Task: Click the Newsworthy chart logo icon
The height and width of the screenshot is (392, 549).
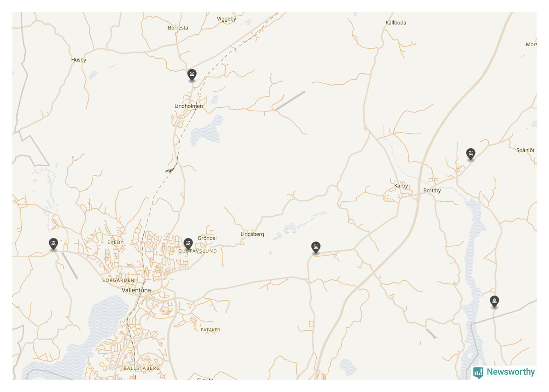Action: coord(478,372)
